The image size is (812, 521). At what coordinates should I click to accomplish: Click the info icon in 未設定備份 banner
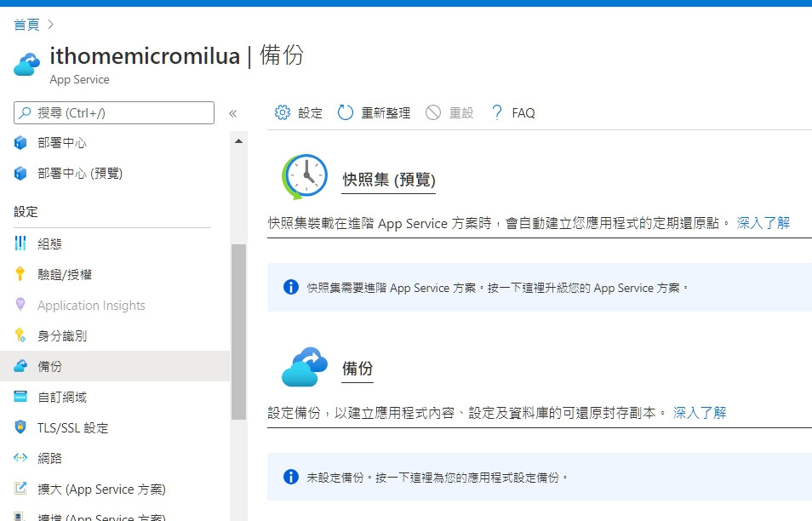291,477
